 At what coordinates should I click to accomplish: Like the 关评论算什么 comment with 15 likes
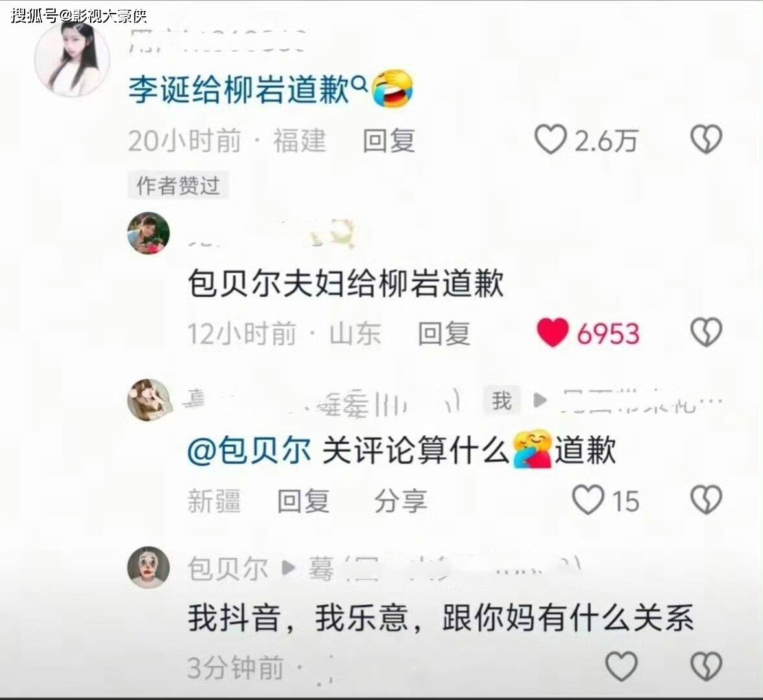click(588, 500)
